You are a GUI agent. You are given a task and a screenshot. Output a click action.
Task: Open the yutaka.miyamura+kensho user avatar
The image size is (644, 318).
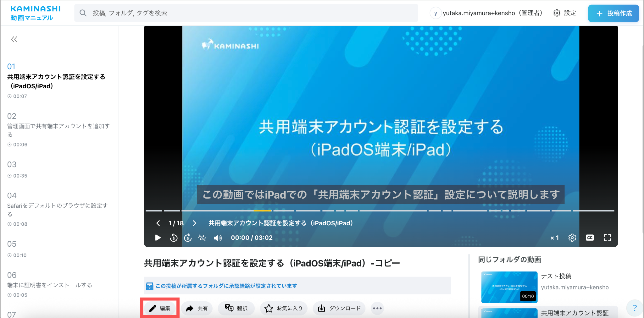click(436, 13)
